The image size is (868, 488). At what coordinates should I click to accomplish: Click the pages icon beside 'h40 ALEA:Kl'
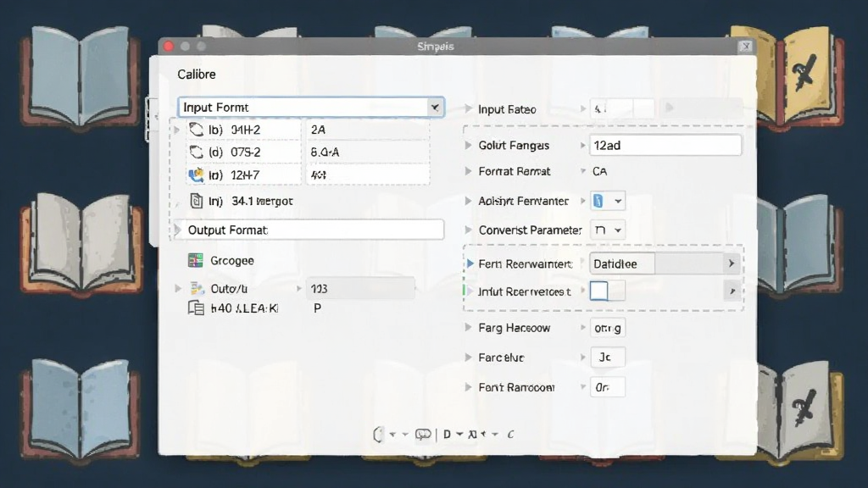click(196, 308)
